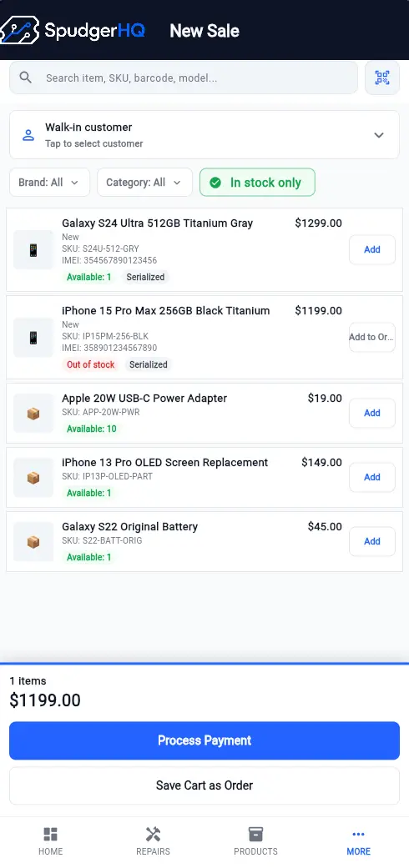Add Apple 20W USB-C Power Adapter
The image size is (409, 868).
click(372, 413)
